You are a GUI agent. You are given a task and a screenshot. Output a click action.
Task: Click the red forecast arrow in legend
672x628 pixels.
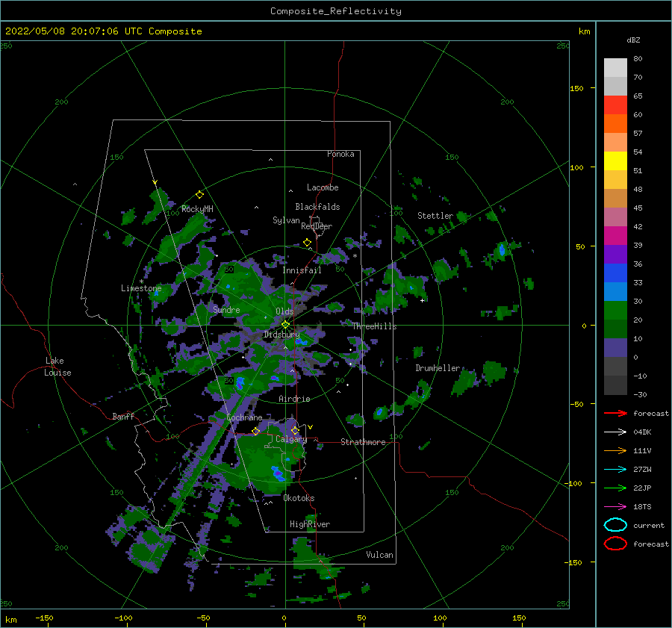(615, 413)
